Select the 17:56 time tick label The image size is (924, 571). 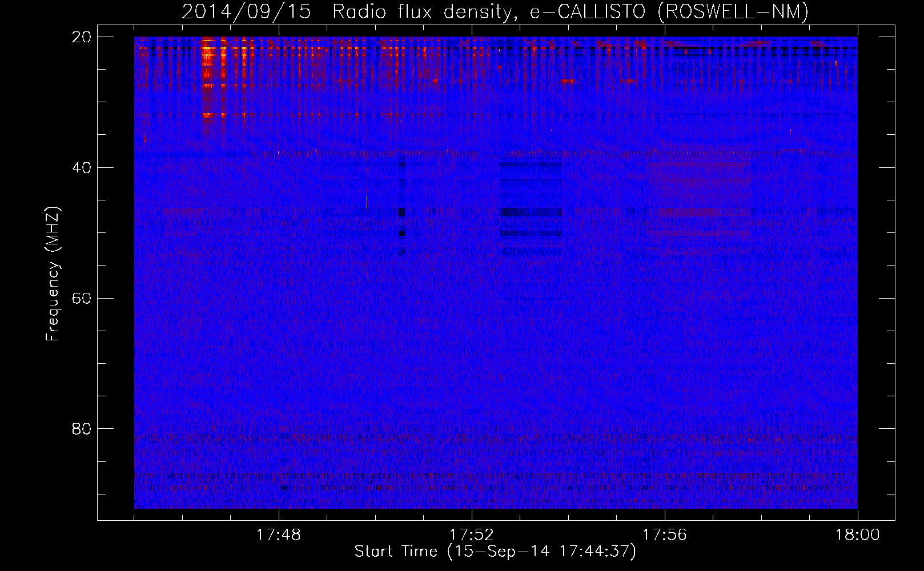(x=665, y=535)
